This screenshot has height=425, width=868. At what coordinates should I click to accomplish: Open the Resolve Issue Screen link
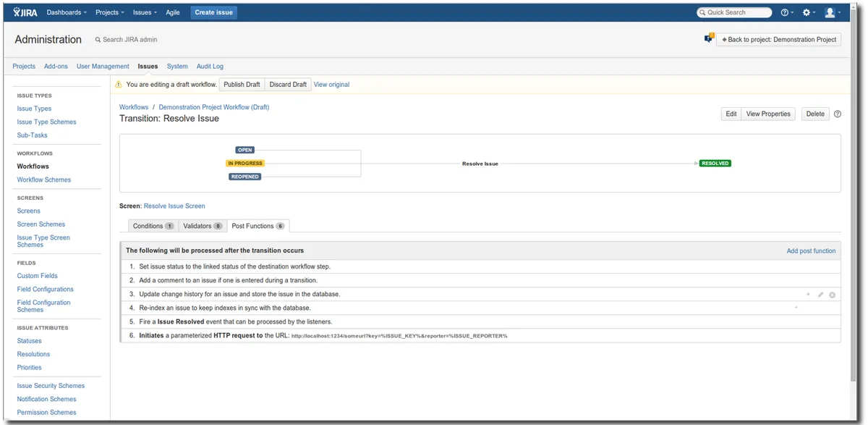(174, 206)
